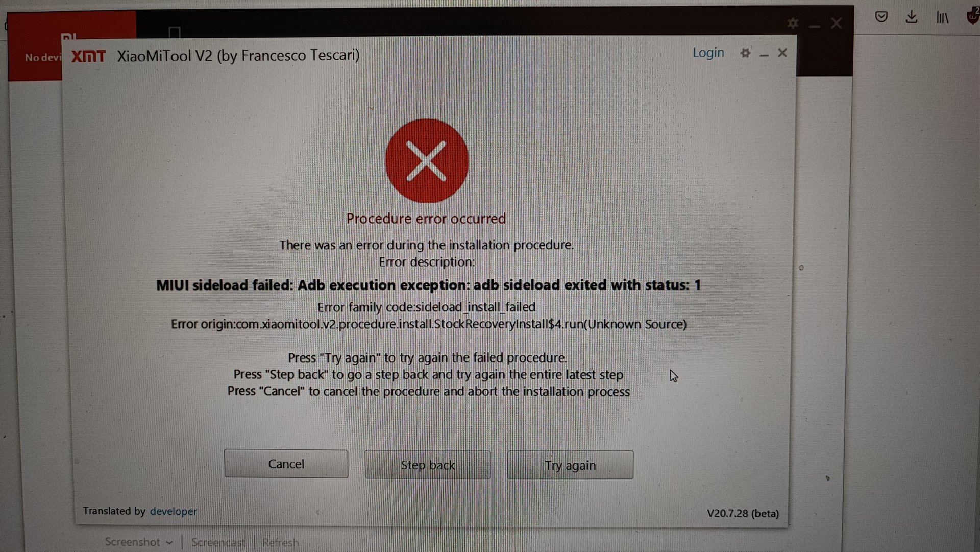Minimize the XiaoMiTool error dialog
The width and height of the screenshot is (980, 552).
click(764, 54)
